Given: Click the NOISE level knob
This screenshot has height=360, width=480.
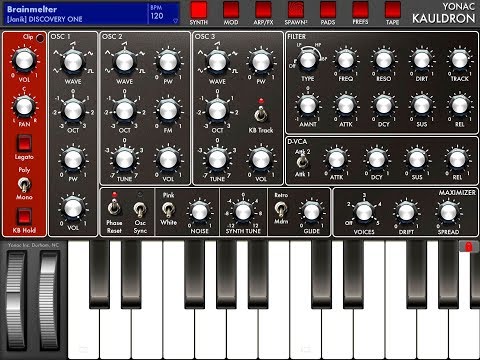Looking at the screenshot, I should (199, 212).
